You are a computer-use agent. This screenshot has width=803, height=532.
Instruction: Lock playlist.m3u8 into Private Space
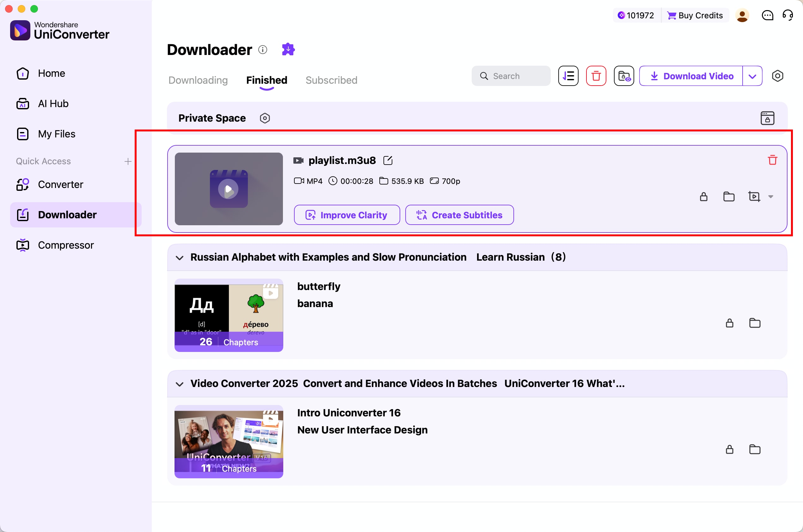tap(703, 196)
